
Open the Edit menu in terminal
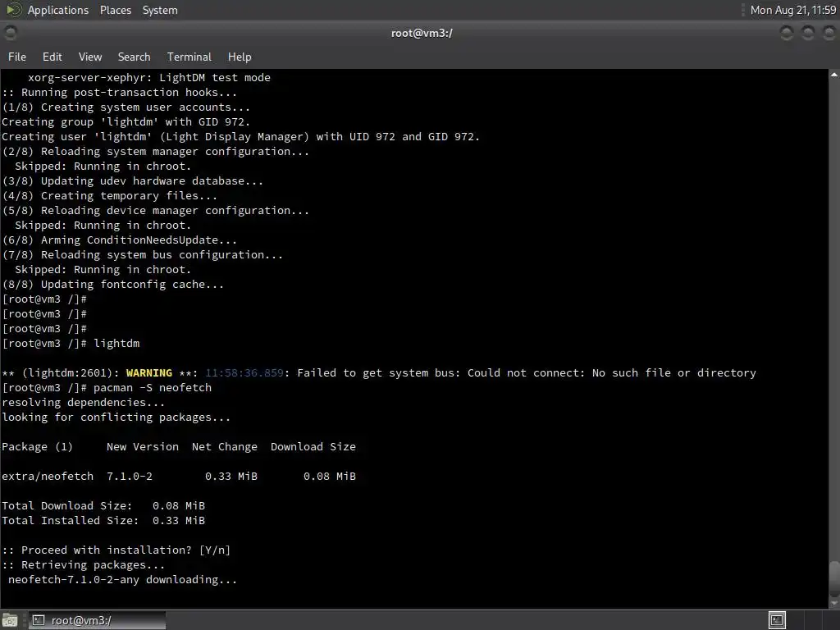[52, 57]
